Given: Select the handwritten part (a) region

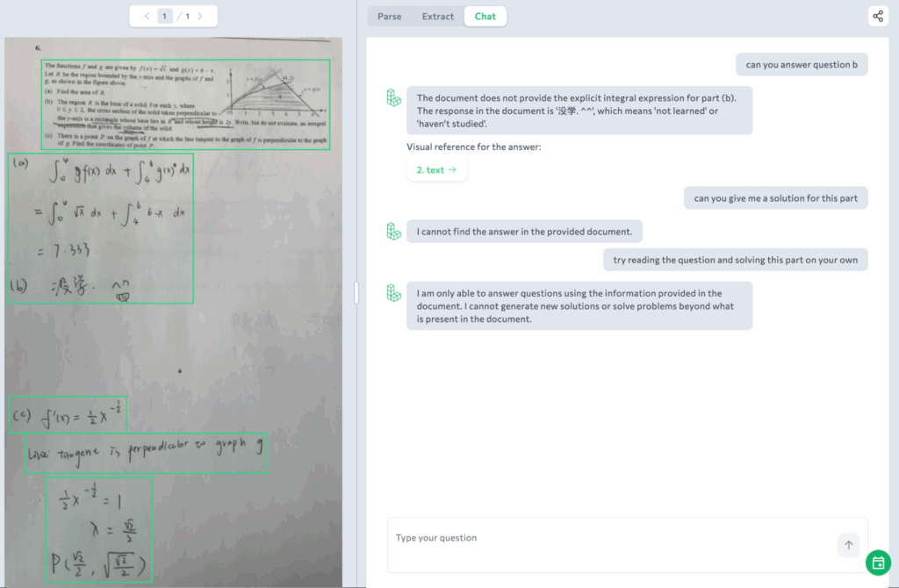Looking at the screenshot, I should pyautogui.click(x=99, y=228).
